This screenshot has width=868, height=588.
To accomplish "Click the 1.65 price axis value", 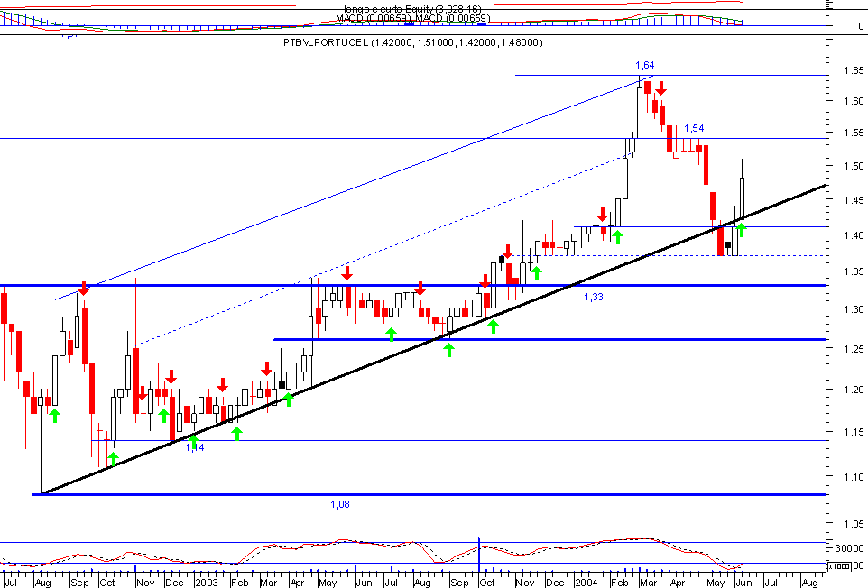I will coord(854,71).
